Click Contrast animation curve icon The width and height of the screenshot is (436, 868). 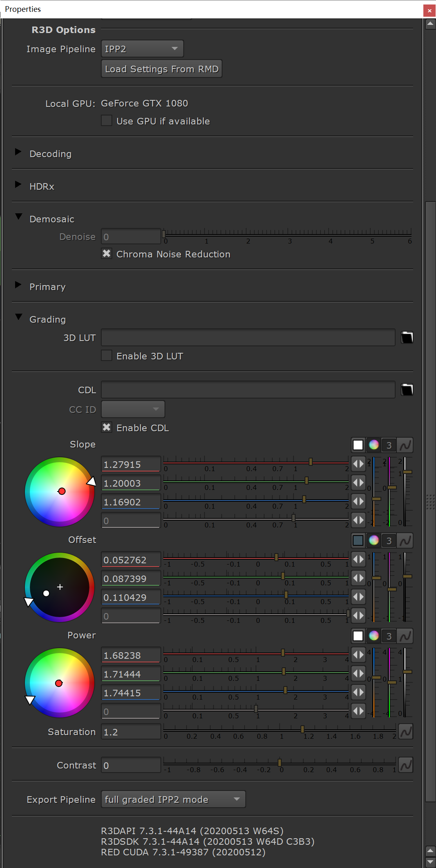point(405,765)
